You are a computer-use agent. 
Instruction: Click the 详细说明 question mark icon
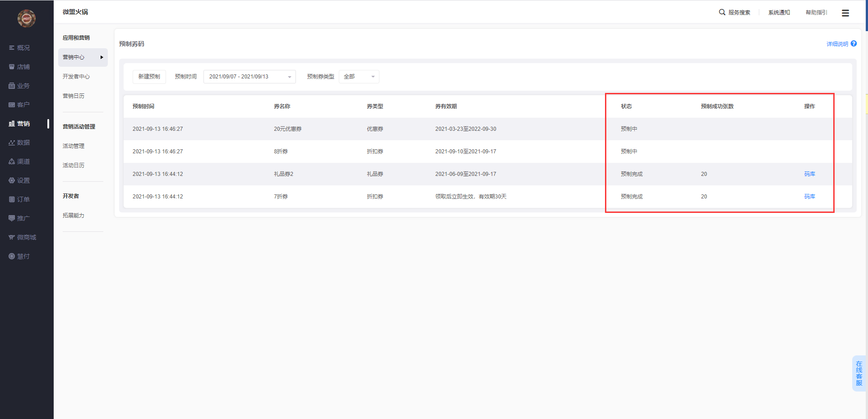(854, 44)
